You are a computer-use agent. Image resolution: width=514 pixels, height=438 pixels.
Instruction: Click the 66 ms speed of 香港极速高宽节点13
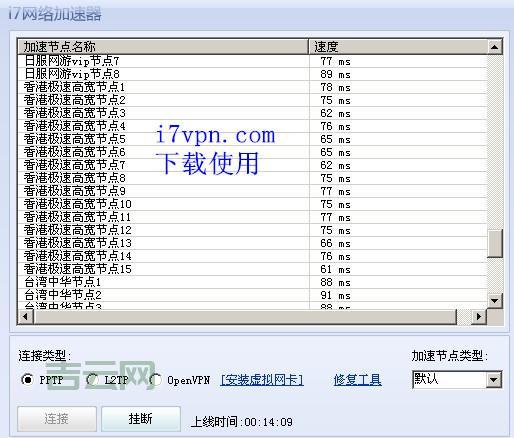coord(335,243)
